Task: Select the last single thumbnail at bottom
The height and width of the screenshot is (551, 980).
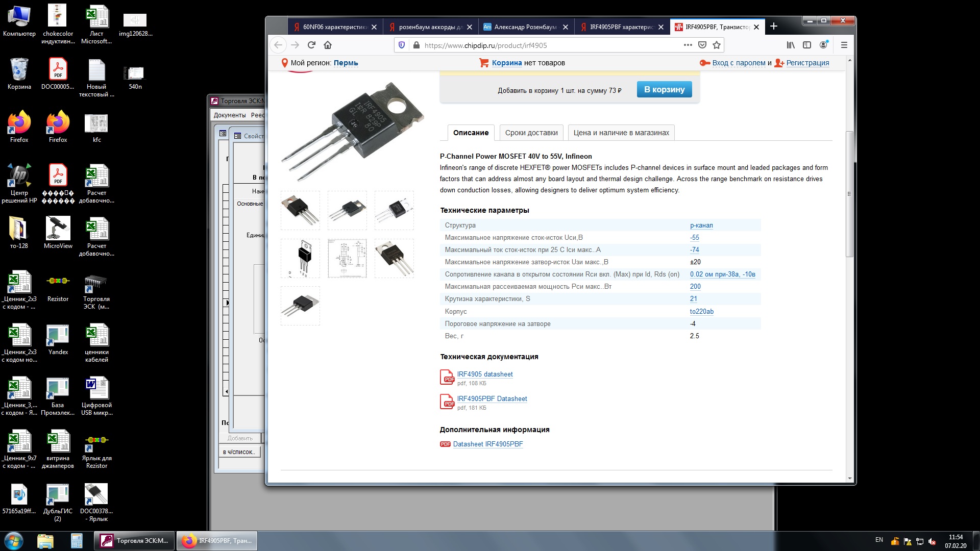Action: 300,306
